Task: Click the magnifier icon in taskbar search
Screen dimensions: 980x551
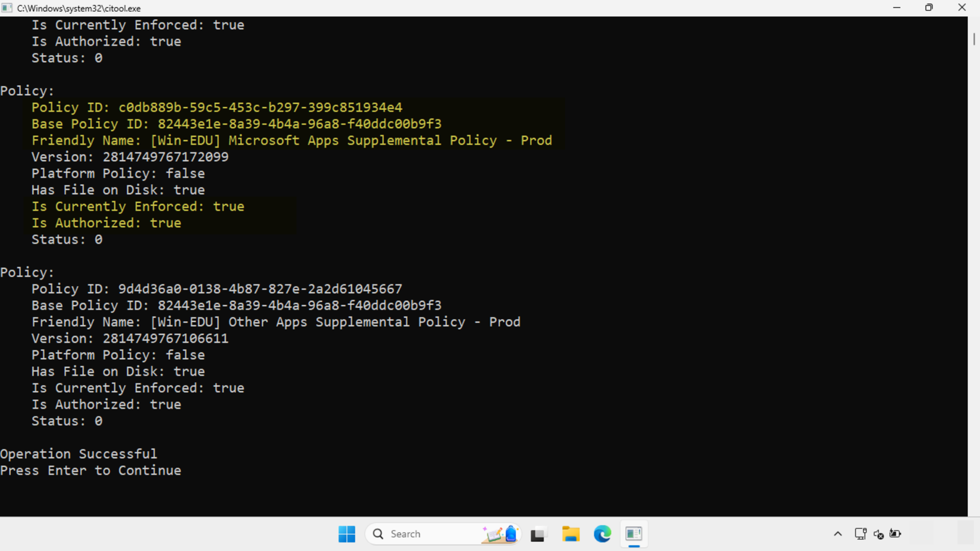Action: point(378,534)
